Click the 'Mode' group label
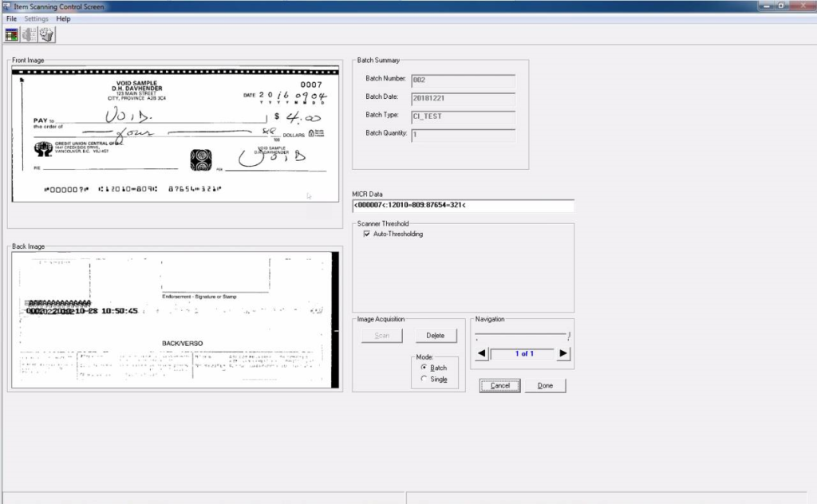The width and height of the screenshot is (817, 504). click(x=424, y=357)
